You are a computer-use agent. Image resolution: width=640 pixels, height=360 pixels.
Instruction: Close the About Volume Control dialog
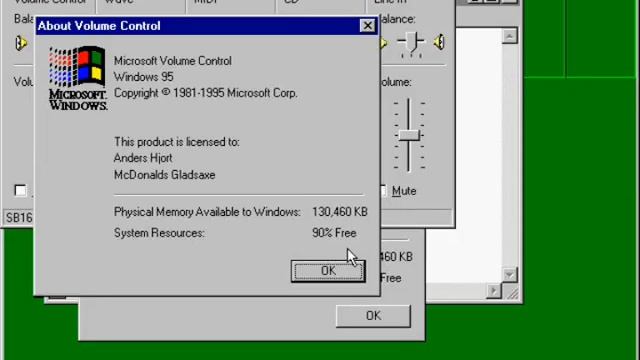coord(367,26)
